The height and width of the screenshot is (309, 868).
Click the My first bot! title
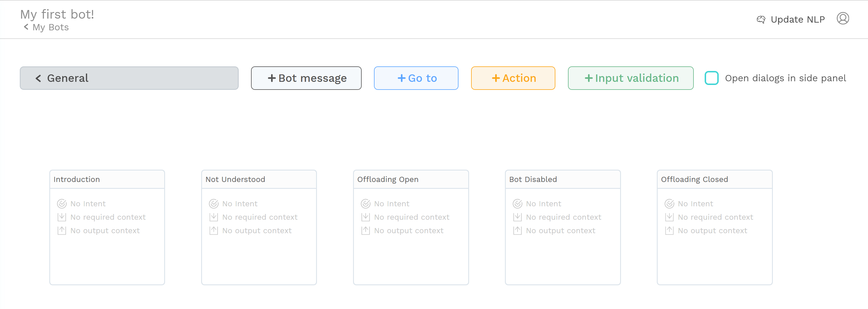[x=57, y=14]
